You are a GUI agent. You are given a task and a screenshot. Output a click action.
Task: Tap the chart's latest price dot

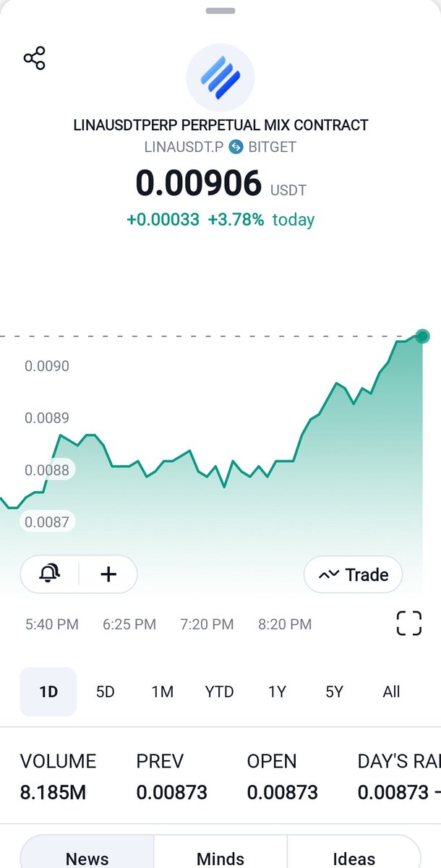coord(423,336)
